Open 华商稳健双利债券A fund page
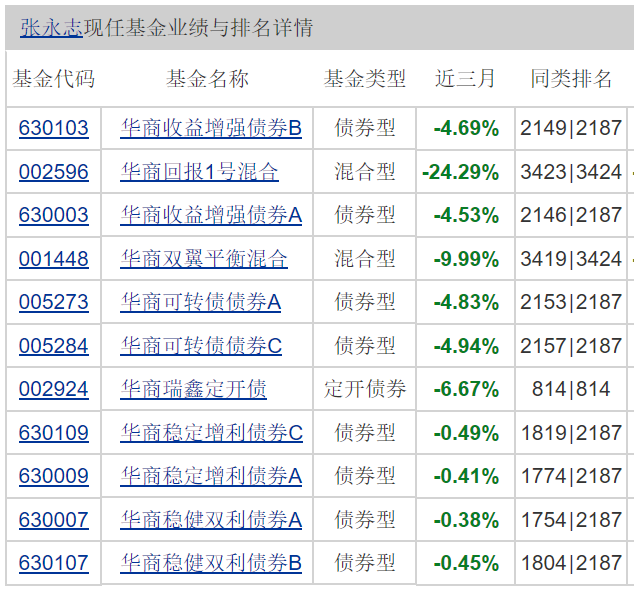 point(211,520)
